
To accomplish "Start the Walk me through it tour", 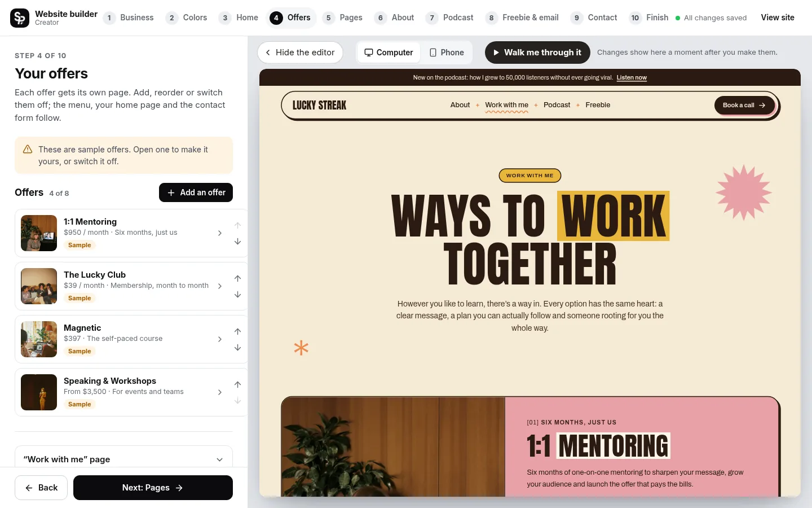I will 537,52.
